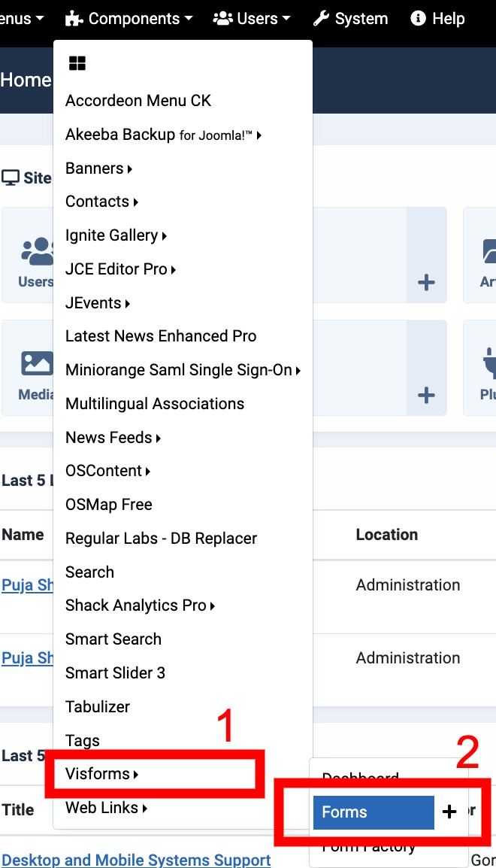This screenshot has height=868, width=496.
Task: Expand the Contacts submenu
Action: (x=101, y=202)
